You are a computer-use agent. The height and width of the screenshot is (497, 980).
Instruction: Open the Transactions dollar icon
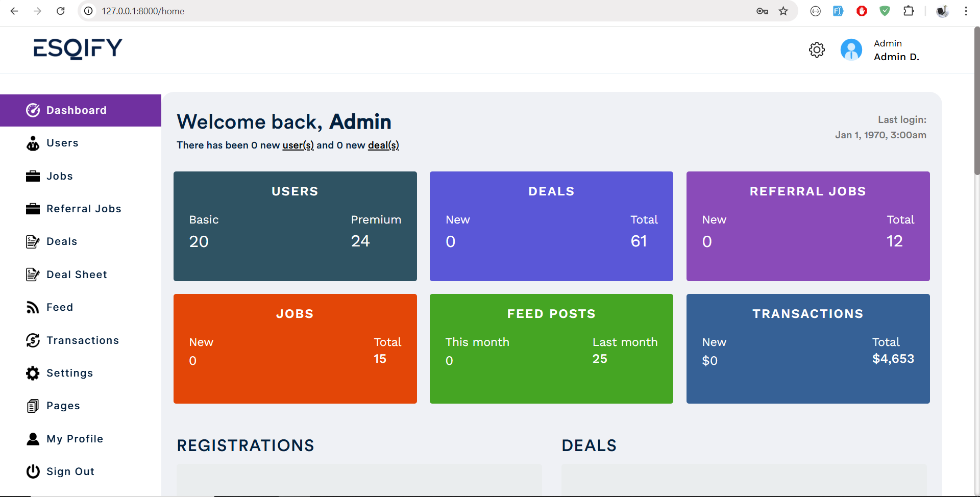pyautogui.click(x=33, y=340)
